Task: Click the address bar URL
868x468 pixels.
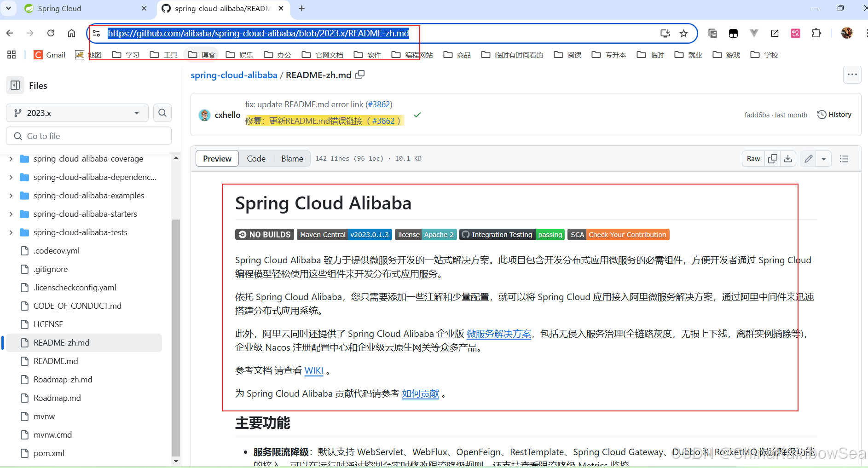Action: point(258,33)
